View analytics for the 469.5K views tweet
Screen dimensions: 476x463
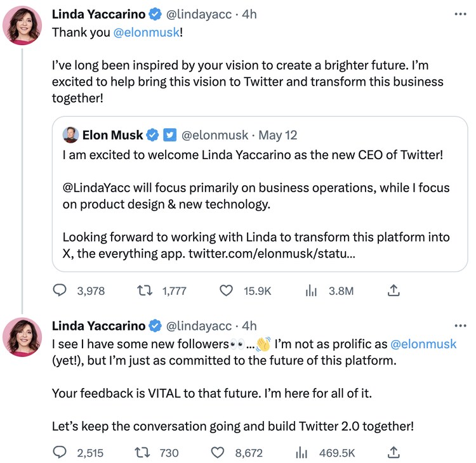coord(302,452)
